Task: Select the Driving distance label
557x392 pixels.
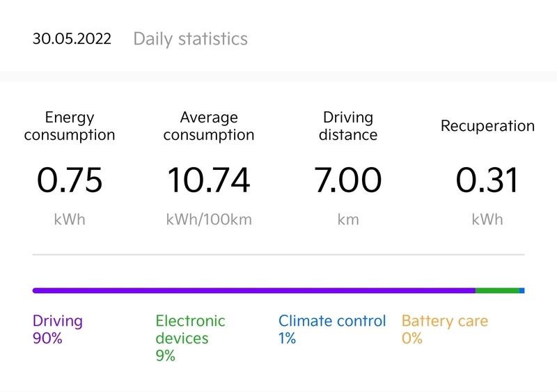Action: [x=348, y=126]
